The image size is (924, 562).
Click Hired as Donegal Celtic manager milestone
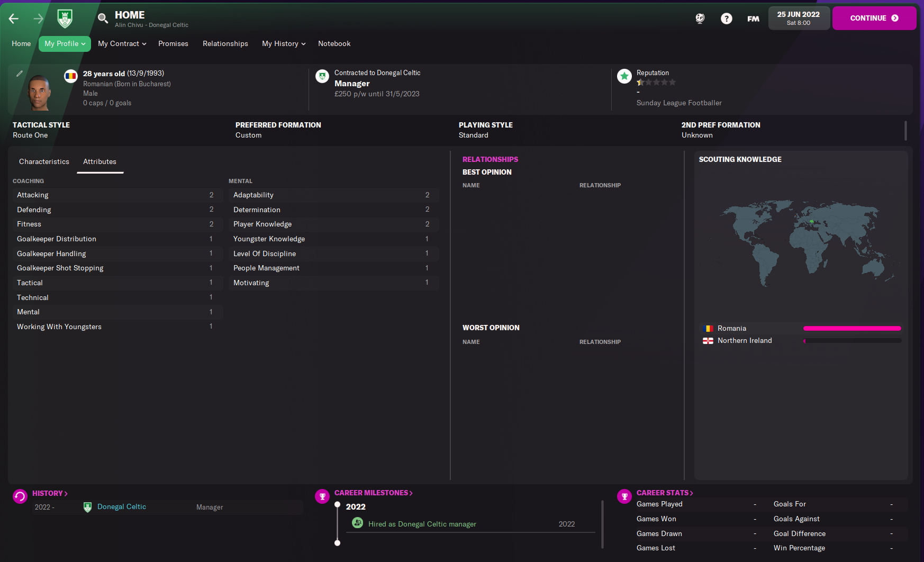[x=422, y=524]
